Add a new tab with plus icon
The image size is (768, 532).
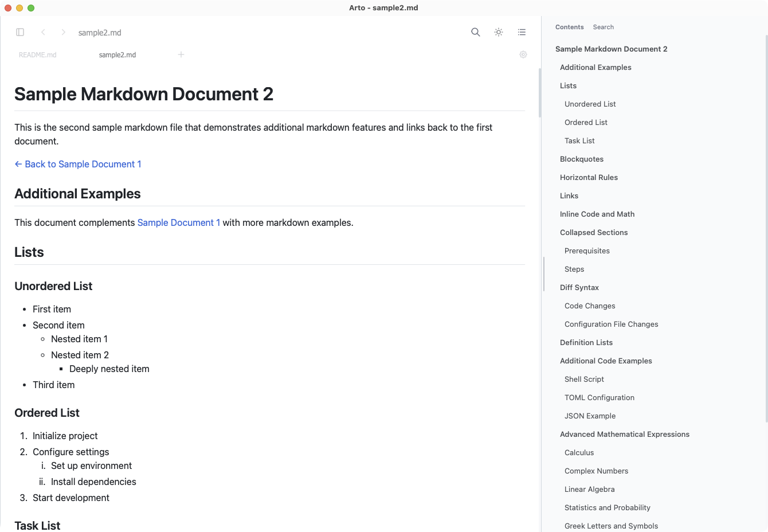pos(181,54)
